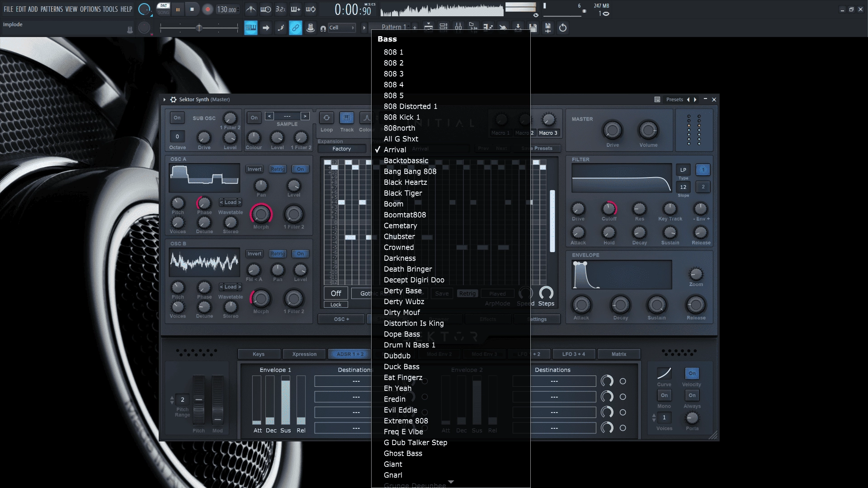Open the playlist view icon
The height and width of the screenshot is (488, 868).
(429, 28)
